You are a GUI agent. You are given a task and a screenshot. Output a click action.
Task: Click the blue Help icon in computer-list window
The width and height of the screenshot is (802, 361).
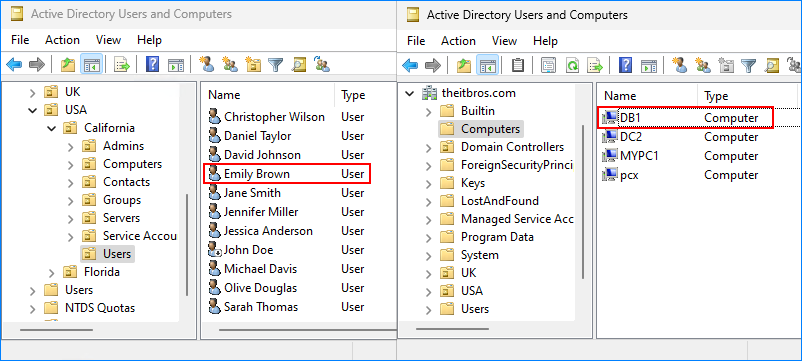(626, 65)
